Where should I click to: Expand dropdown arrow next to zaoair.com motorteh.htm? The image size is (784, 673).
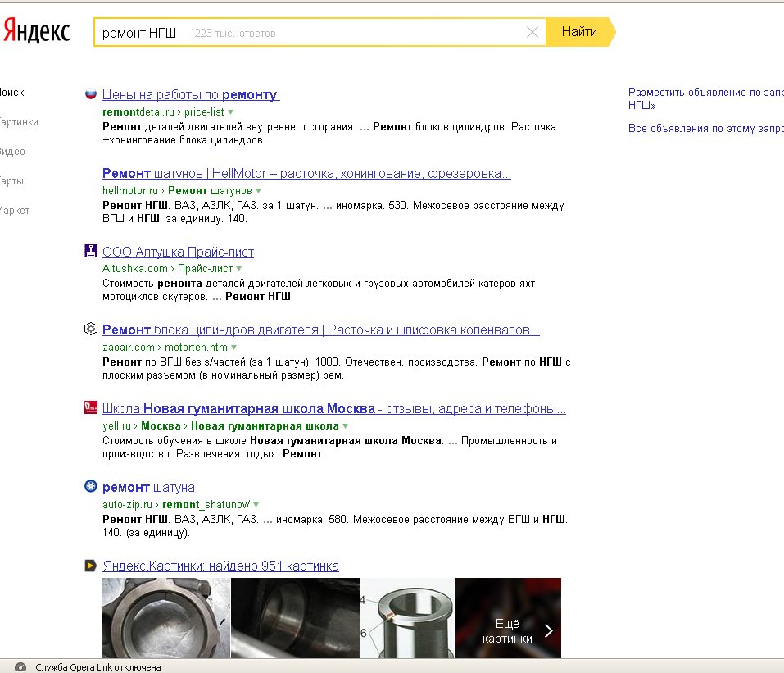[234, 348]
